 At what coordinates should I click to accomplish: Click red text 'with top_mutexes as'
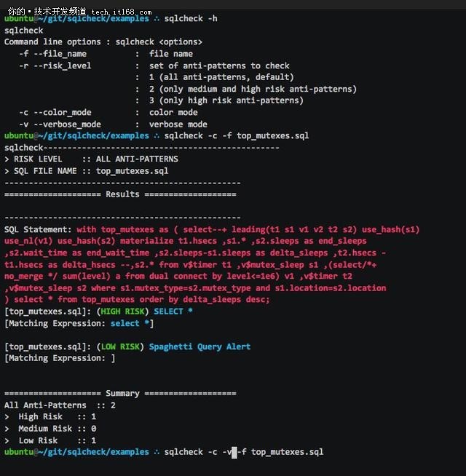click(x=122, y=229)
